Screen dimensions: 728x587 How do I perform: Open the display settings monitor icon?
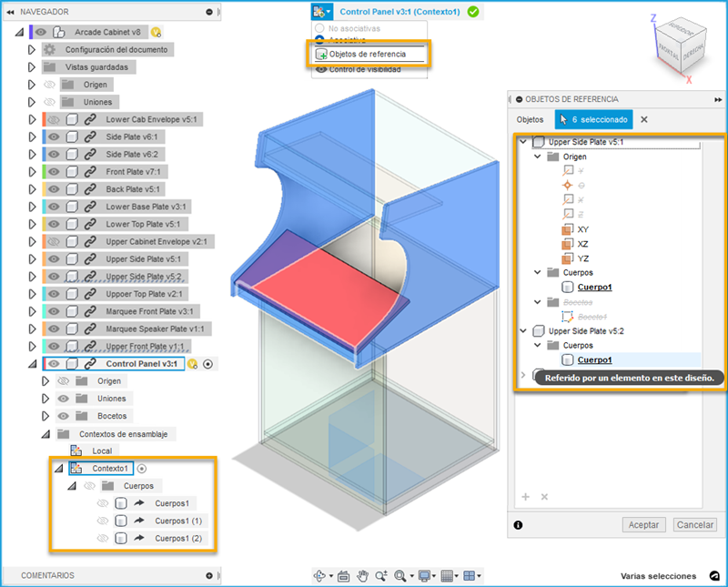point(424,576)
